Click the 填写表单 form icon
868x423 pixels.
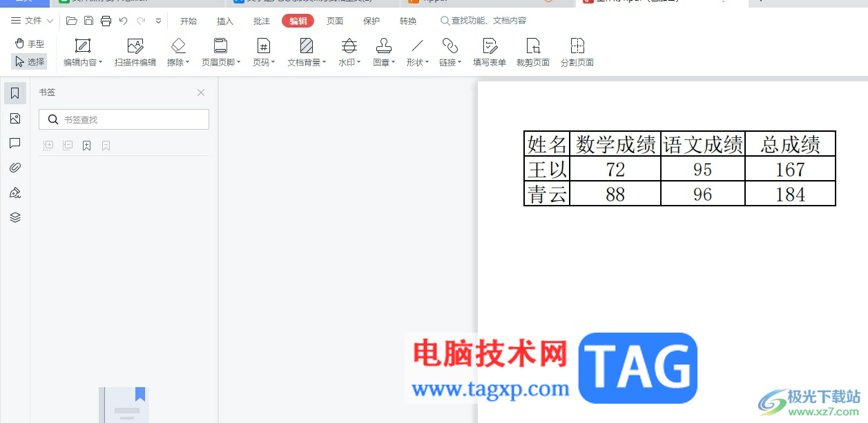(x=490, y=46)
